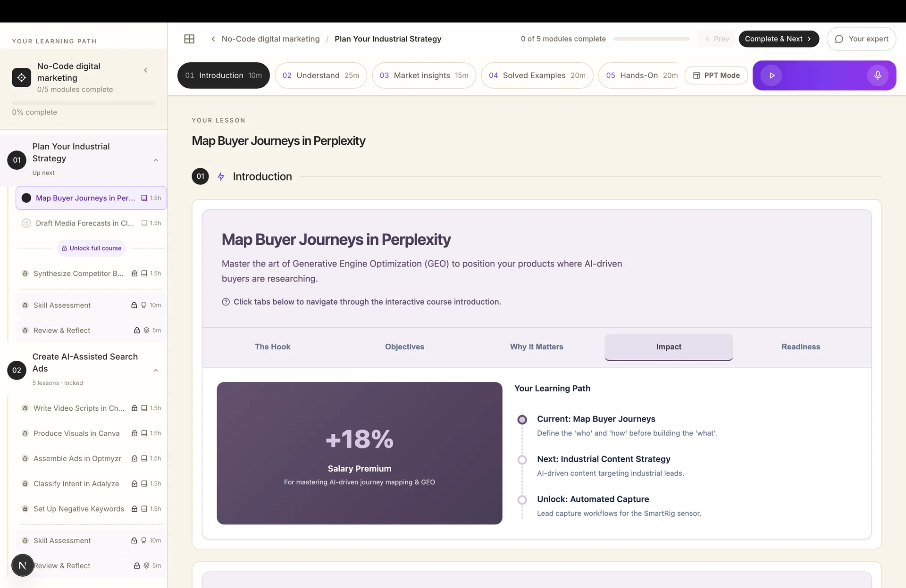Screen dimensions: 906x588
Task: Click the help circle icon beside instructions
Action: (226, 302)
